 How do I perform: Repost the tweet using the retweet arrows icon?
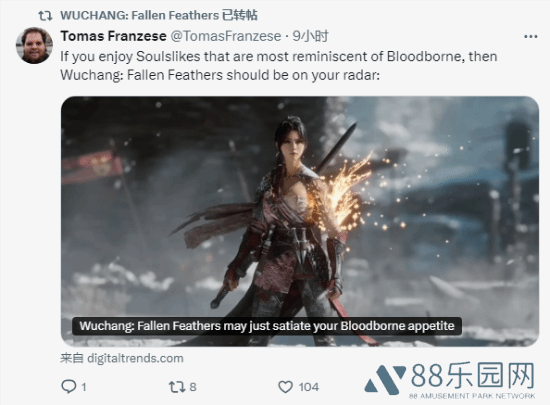coord(177,387)
